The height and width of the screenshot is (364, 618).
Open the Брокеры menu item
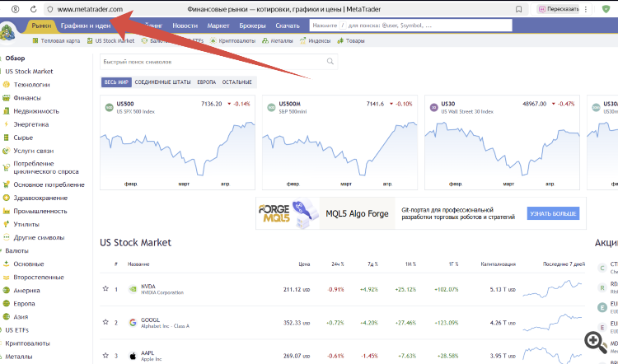click(252, 26)
